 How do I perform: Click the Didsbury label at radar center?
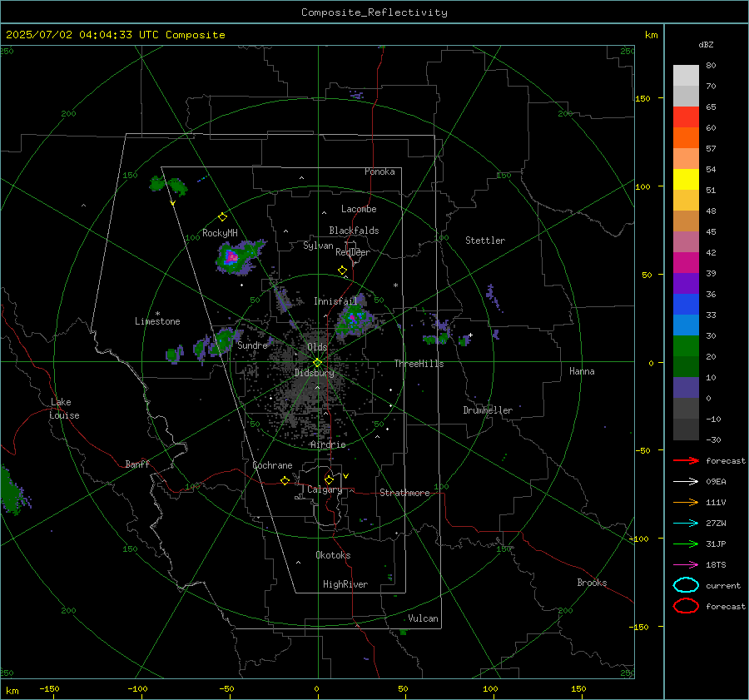[314, 373]
